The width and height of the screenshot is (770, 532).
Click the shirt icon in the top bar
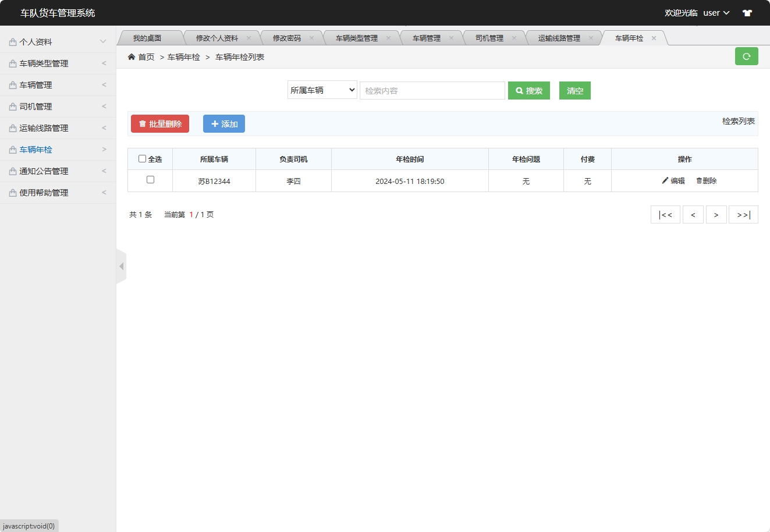click(x=747, y=12)
